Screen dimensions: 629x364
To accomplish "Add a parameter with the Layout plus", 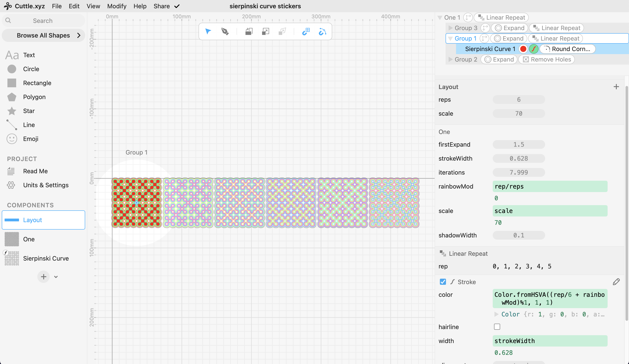I will tap(616, 87).
